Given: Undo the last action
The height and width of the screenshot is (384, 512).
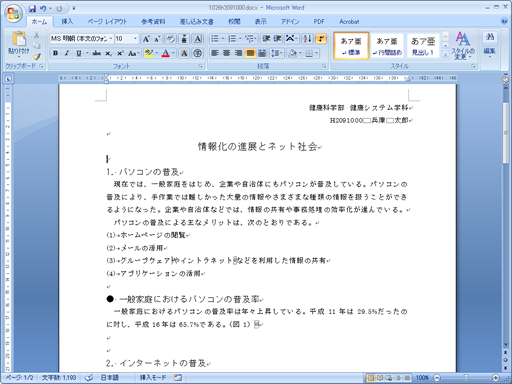Looking at the screenshot, I should coord(43,8).
